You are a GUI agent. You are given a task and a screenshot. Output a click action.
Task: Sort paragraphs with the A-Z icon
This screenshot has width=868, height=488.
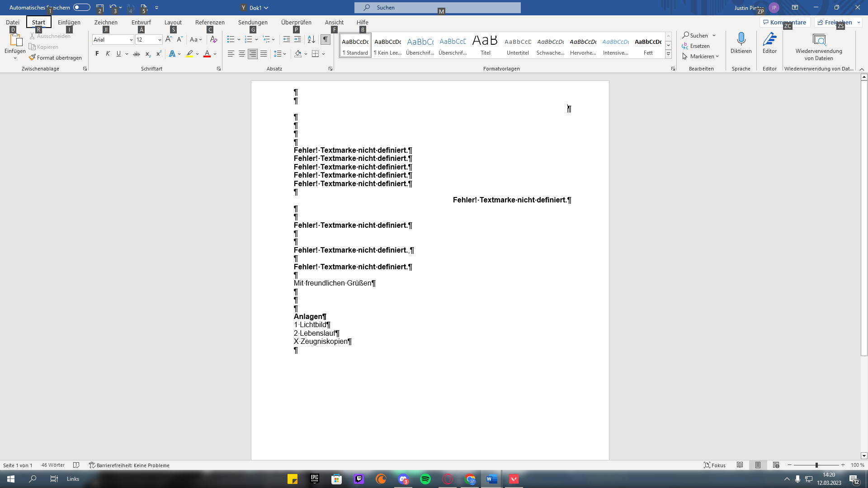(x=311, y=40)
